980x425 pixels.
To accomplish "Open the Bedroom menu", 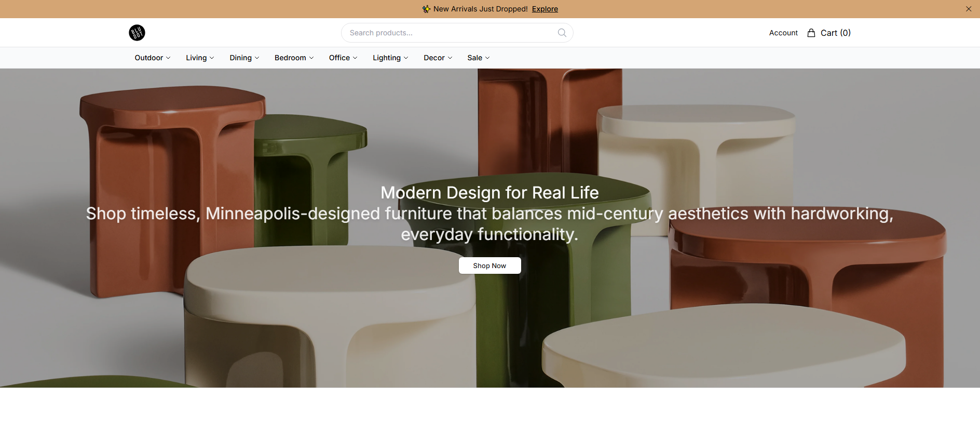I will tap(294, 58).
